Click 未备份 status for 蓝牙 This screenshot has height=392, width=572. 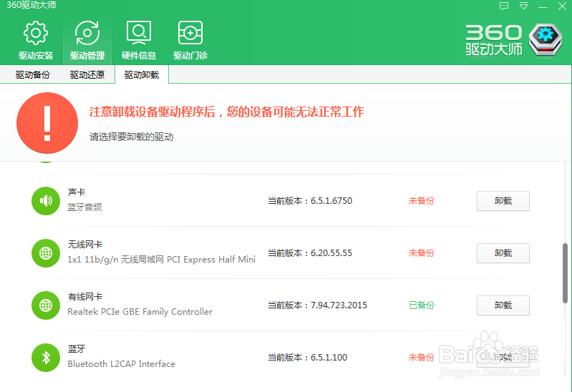[422, 358]
